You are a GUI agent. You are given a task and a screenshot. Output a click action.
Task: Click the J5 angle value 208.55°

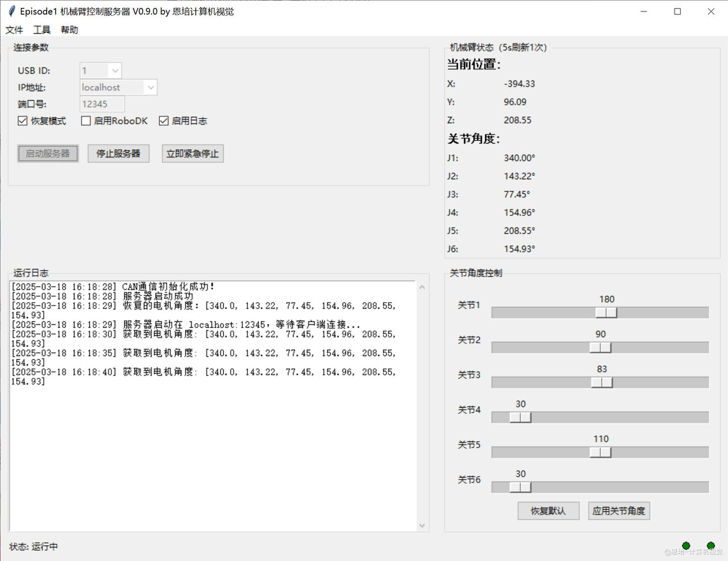click(519, 230)
